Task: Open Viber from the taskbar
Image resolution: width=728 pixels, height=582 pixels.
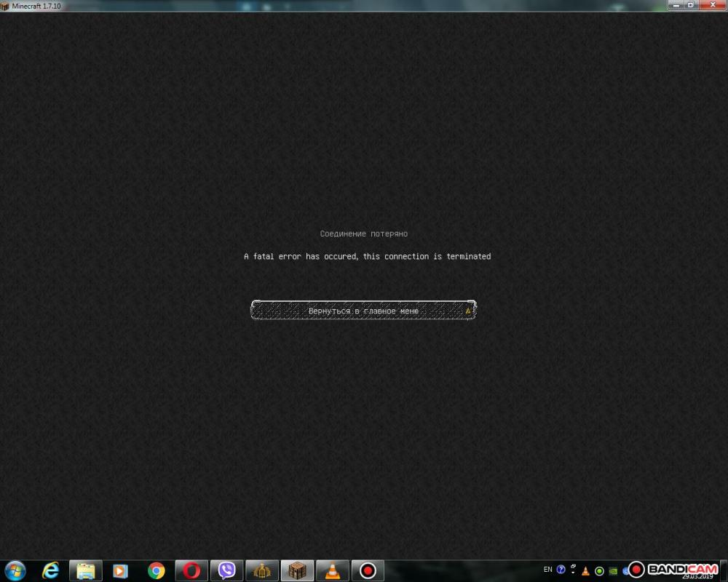Action: coord(226,570)
